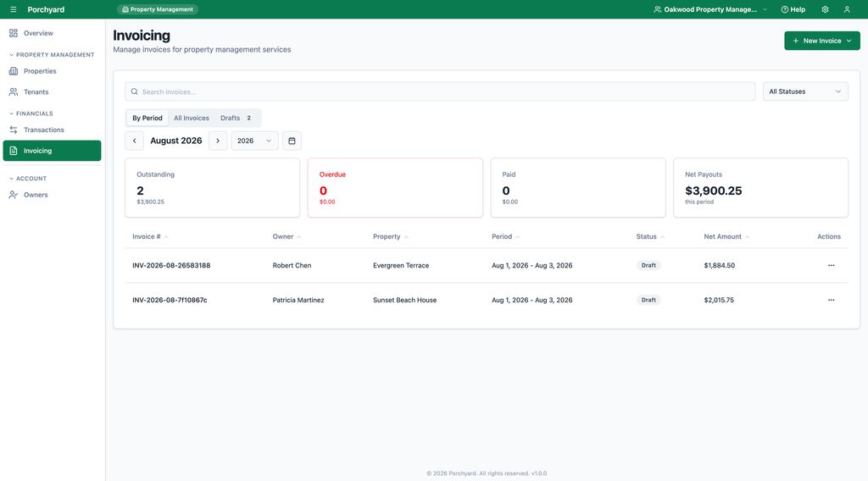The width and height of the screenshot is (868, 481).
Task: Open Properties in the sidebar
Action: click(x=52, y=71)
